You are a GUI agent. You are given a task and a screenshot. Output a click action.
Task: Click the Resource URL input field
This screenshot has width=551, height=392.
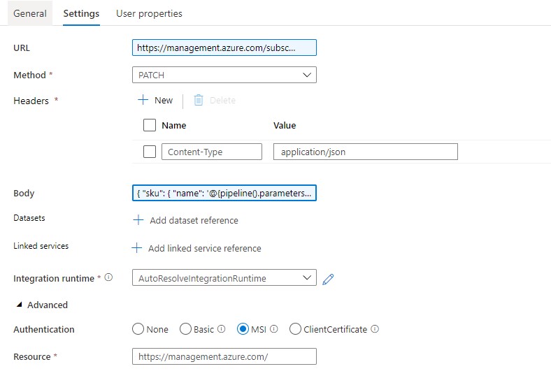[224, 356]
